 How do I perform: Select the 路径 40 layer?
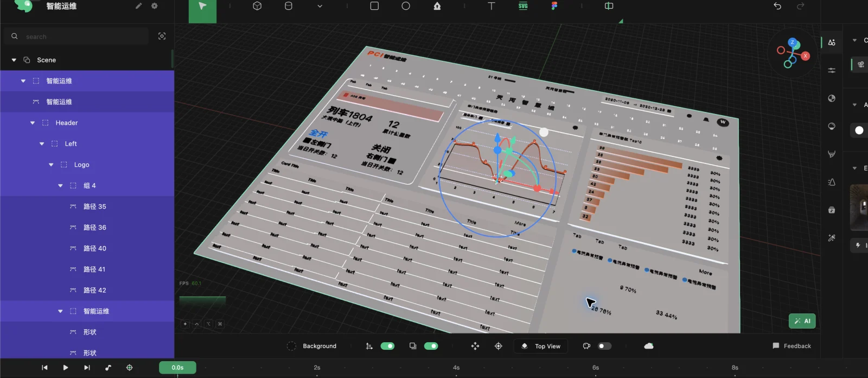[x=87, y=248]
